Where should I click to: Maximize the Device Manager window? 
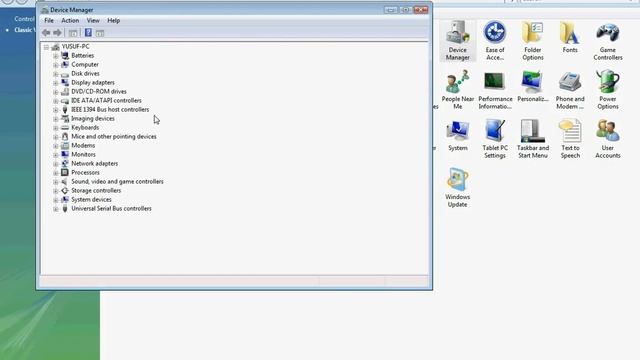tap(406, 9)
